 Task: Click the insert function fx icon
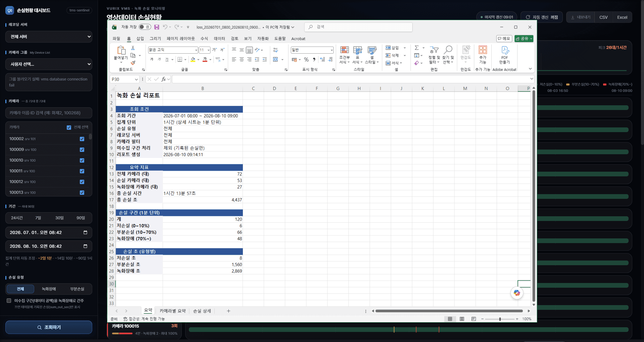point(164,79)
